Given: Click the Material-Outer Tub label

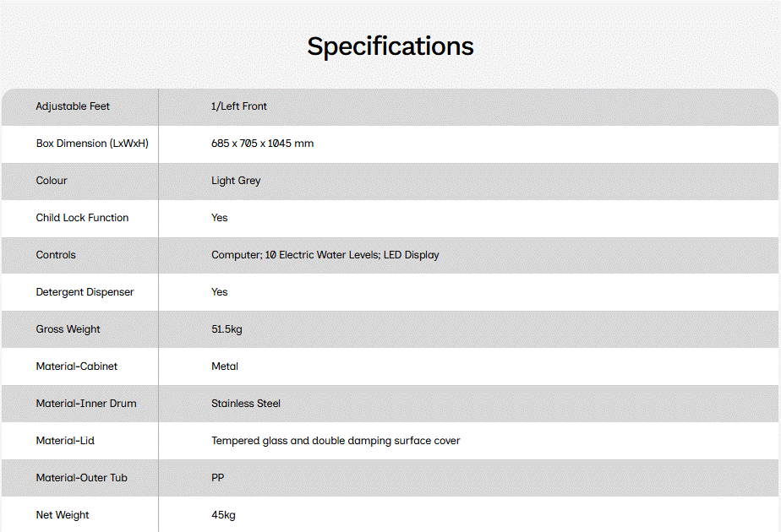Looking at the screenshot, I should (82, 478).
